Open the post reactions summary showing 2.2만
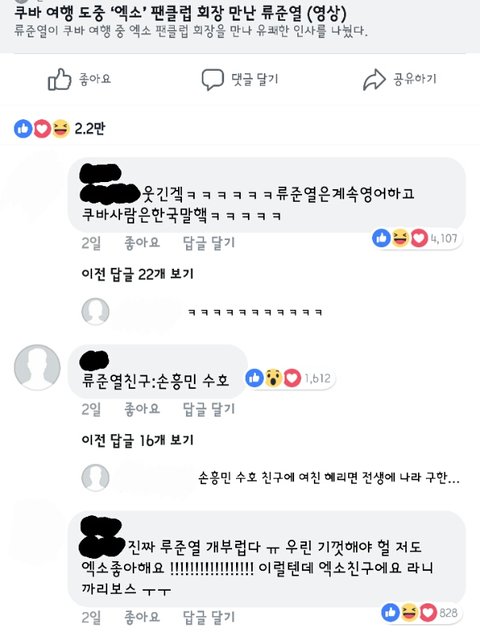This screenshot has width=480, height=636. tap(59, 129)
